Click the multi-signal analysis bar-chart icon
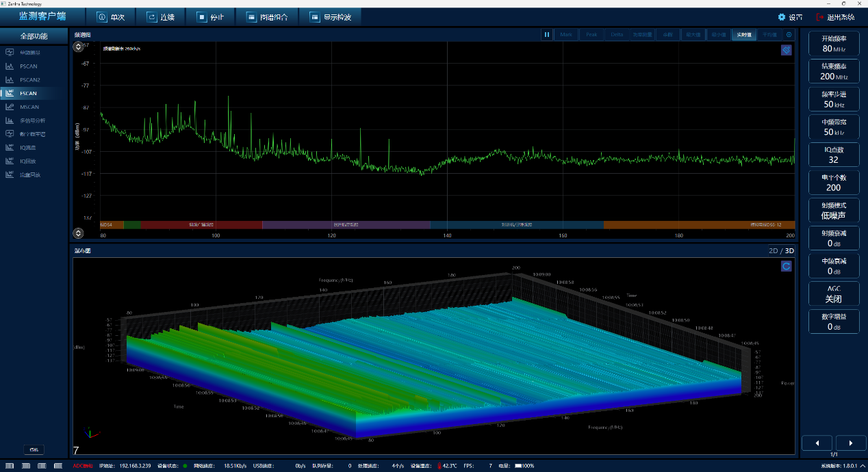Viewport: 868px width, 472px height. point(10,120)
